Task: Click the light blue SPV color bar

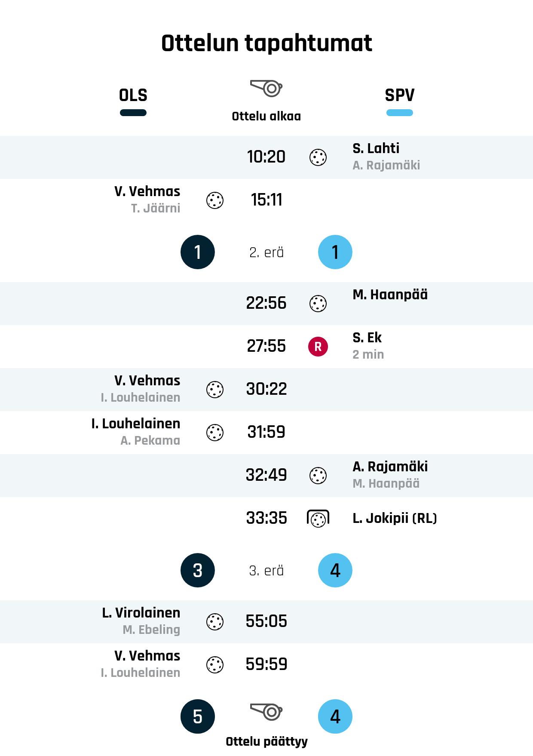Action: [x=400, y=113]
